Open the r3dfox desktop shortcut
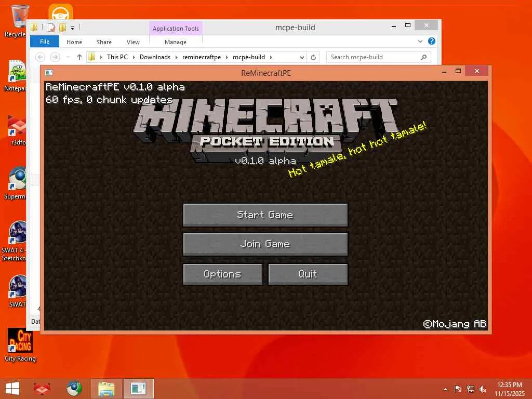Screen dimensions: 532x399 click(x=17, y=129)
